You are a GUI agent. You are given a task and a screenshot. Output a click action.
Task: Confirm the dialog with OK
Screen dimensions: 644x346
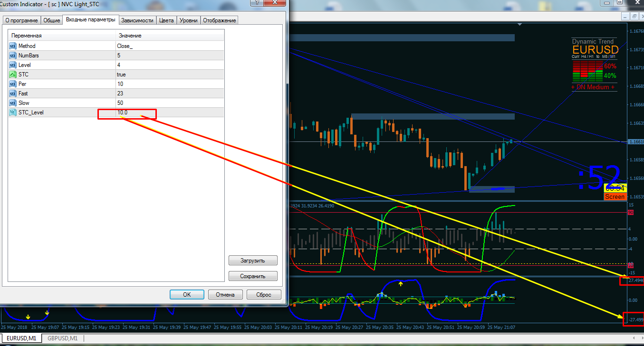(x=187, y=295)
